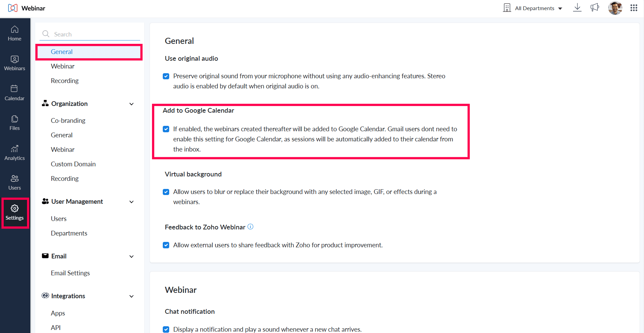Select Recording under Organization settings
The height and width of the screenshot is (333, 644).
pos(65,178)
